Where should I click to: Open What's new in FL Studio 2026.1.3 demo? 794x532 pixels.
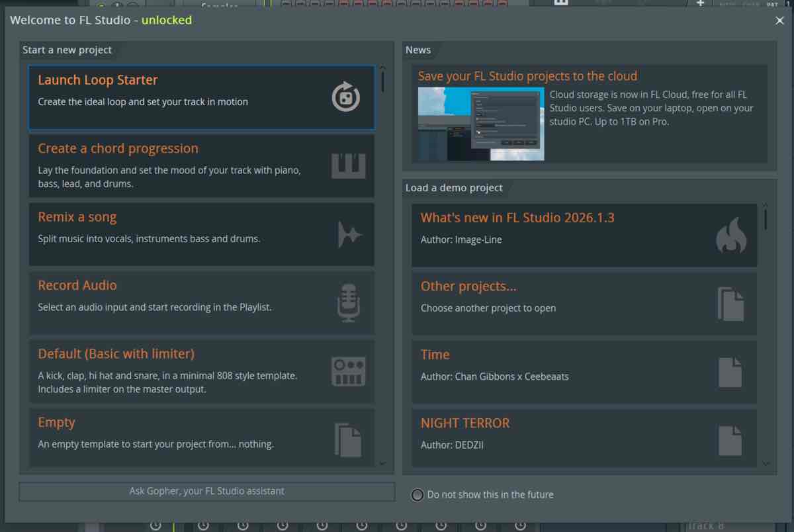point(584,236)
